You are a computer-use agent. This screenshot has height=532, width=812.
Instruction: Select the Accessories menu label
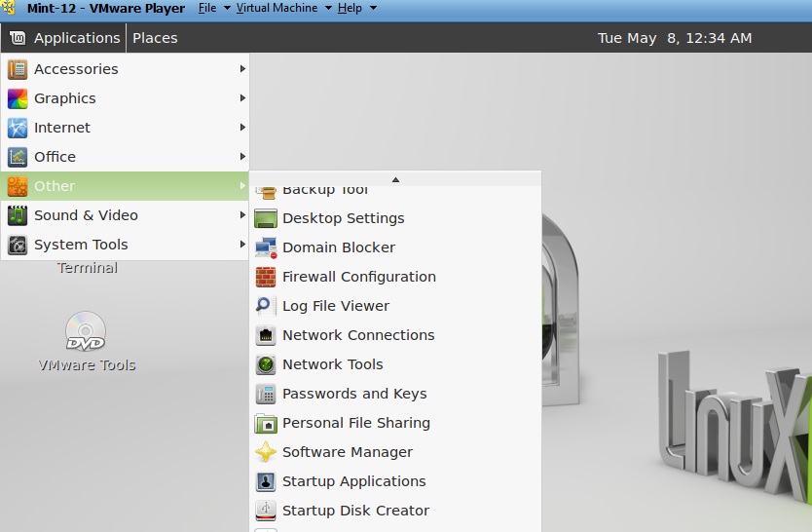point(76,69)
